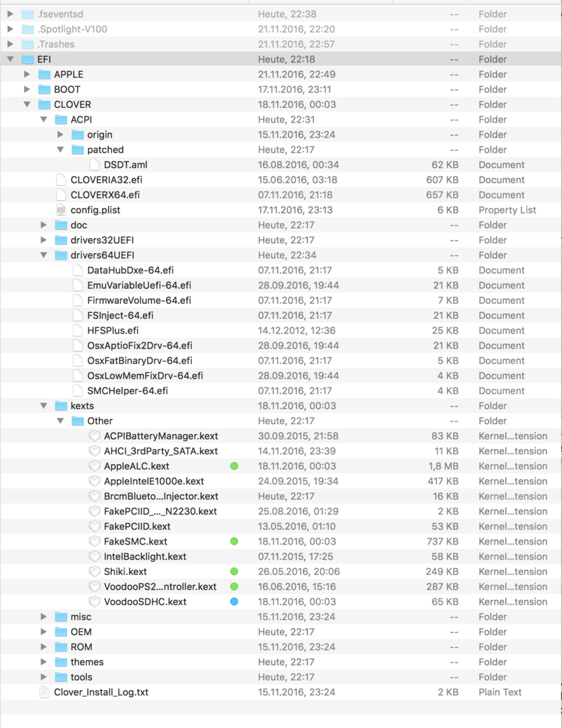This screenshot has width=562, height=728.
Task: Select the file name EmuVariableUefi-64.efi
Action: 140,286
